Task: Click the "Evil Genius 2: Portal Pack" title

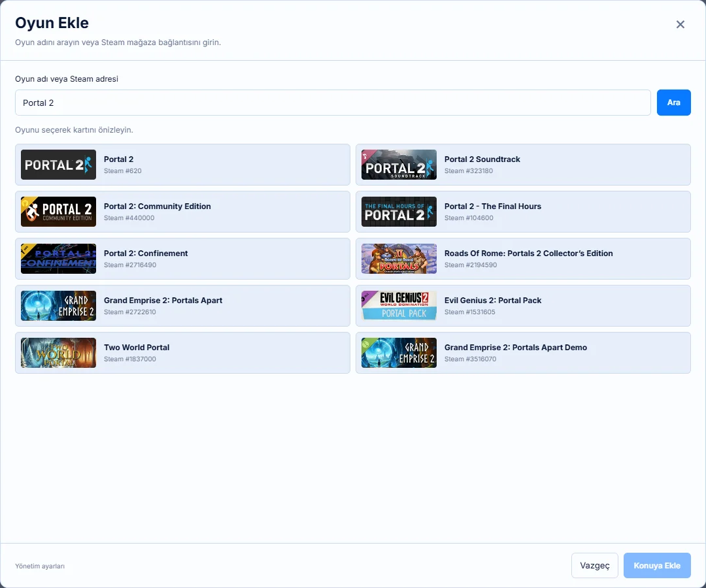Action: [x=493, y=300]
